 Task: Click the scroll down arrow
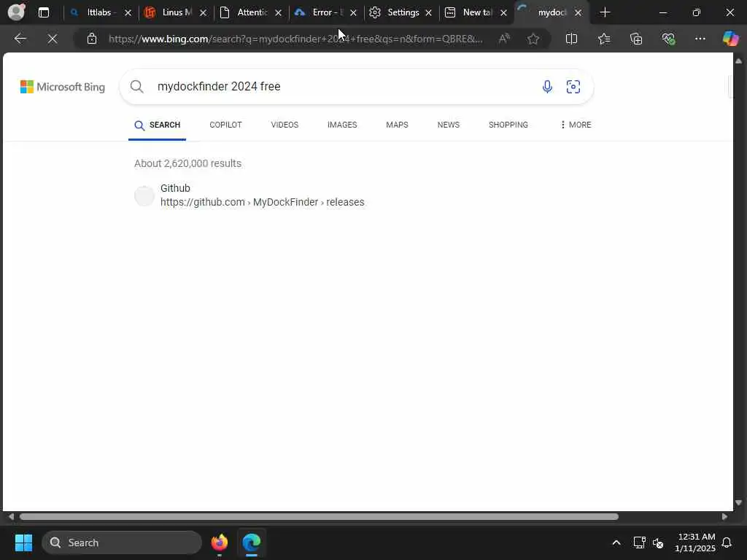(738, 503)
